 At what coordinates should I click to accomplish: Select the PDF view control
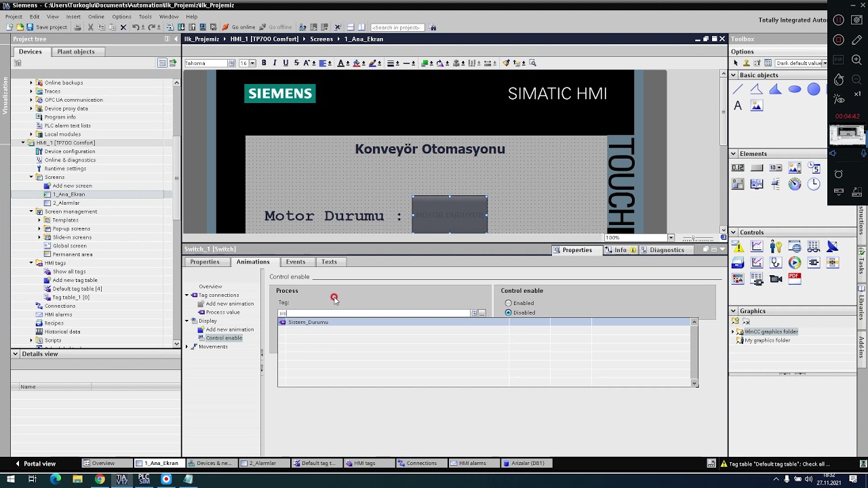(x=795, y=279)
